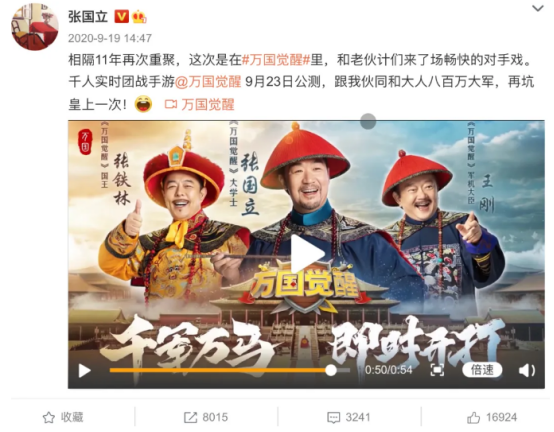Viewport: 554px width, 432px height.
Task: Open the 3241 comments icon
Action: point(348,418)
